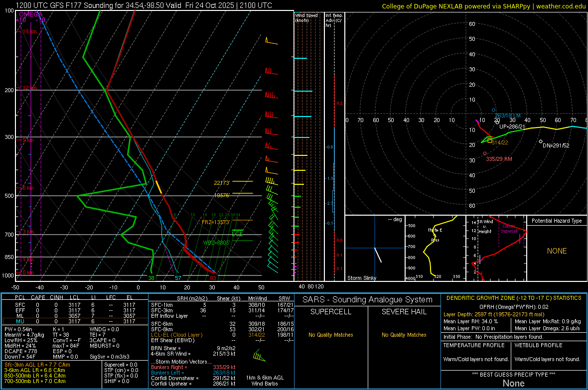Click the LCL-EL (Cloud Layer) row

[x=222, y=335]
